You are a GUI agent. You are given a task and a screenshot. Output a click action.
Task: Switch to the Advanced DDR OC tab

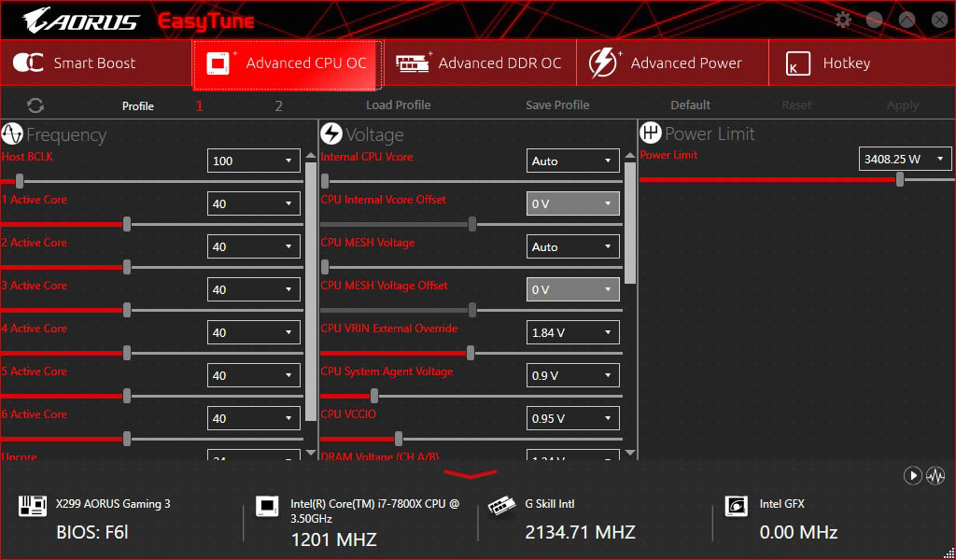[481, 63]
